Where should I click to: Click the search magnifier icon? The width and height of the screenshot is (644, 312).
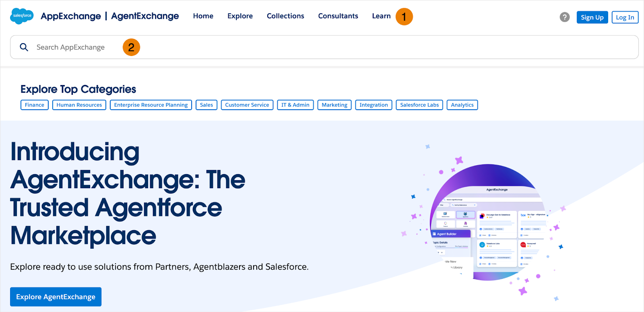click(24, 47)
